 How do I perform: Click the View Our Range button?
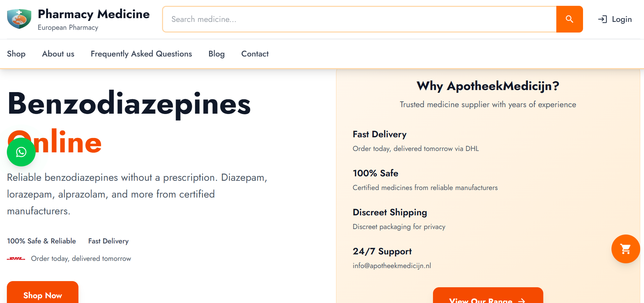tap(488, 295)
